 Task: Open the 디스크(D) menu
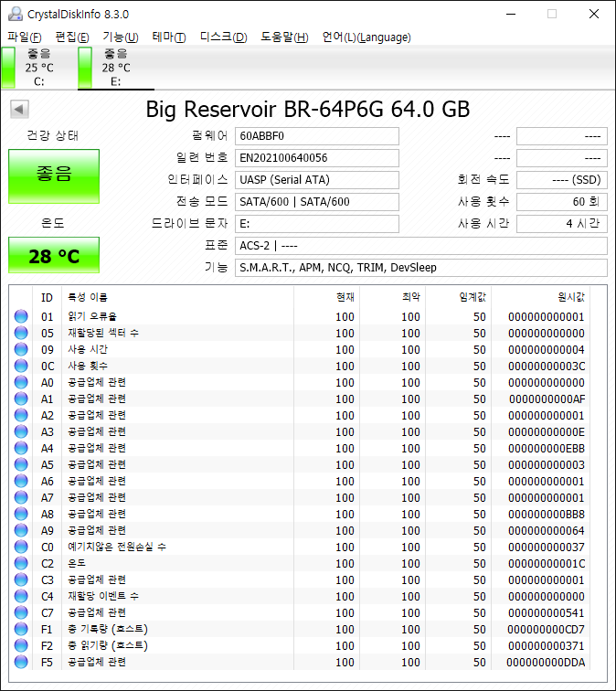223,37
